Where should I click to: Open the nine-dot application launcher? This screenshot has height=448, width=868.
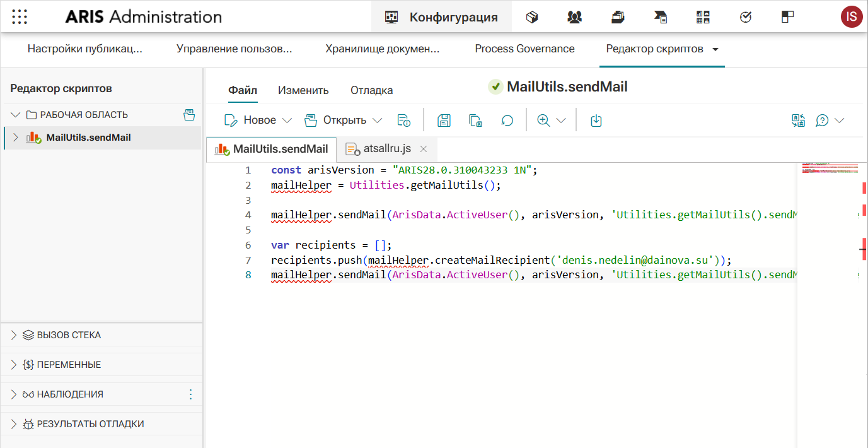[20, 17]
